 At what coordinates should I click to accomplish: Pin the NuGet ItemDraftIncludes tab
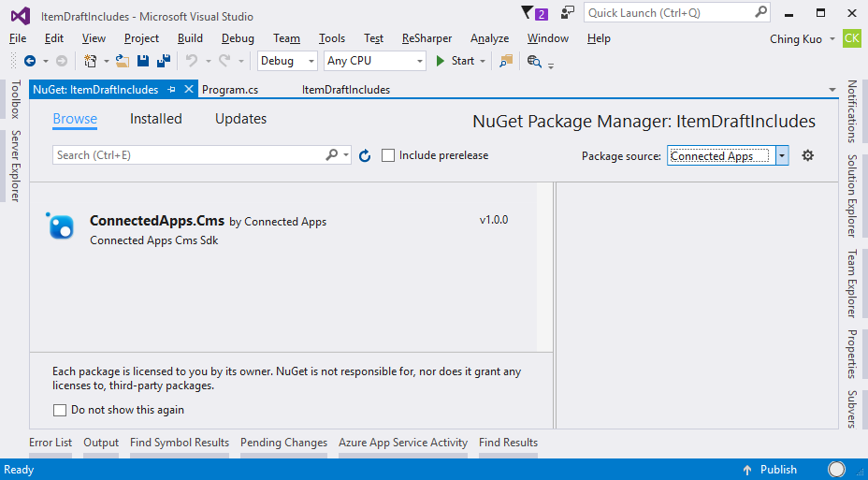pyautogui.click(x=171, y=90)
